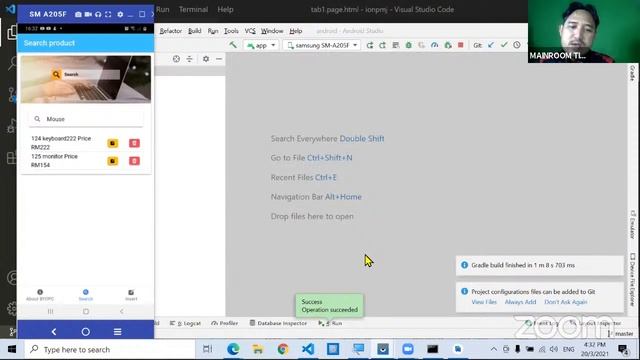Open the Logcat tool window tab
640x360 pixels.
click(185, 323)
